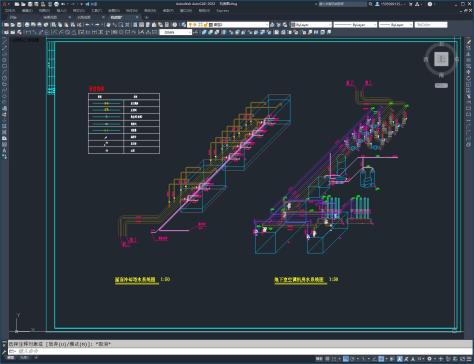Click the Match Properties icon
This screenshot has height=364, width=474.
72,25
